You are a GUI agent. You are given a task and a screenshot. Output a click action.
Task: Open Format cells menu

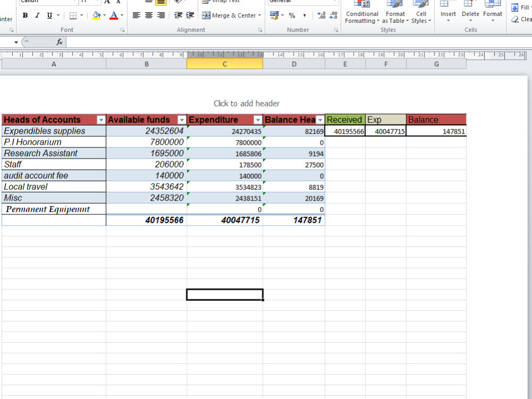pos(492,12)
